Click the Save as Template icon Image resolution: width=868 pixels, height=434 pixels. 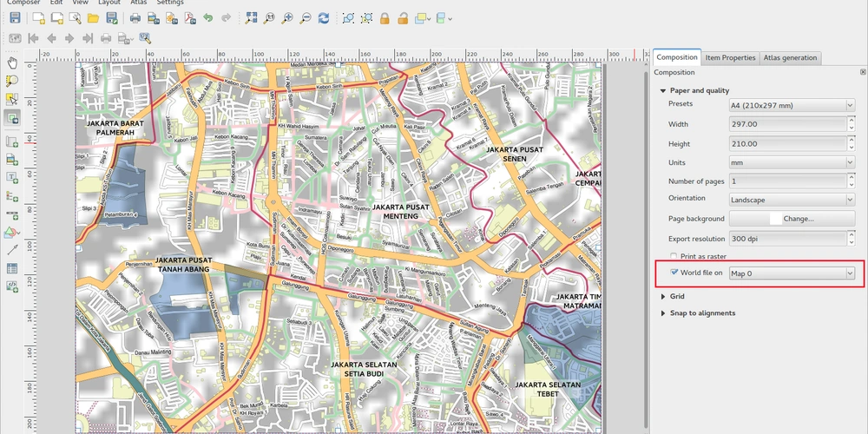(112, 18)
